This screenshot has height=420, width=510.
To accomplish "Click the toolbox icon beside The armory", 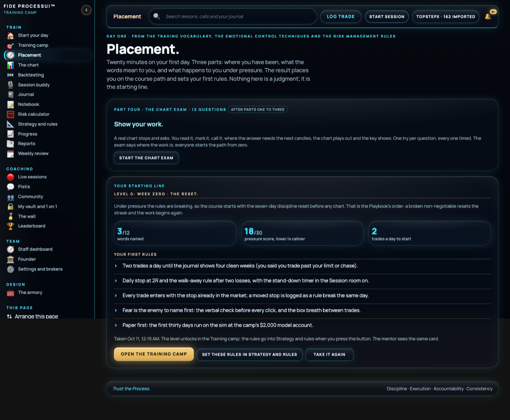I will [11, 292].
